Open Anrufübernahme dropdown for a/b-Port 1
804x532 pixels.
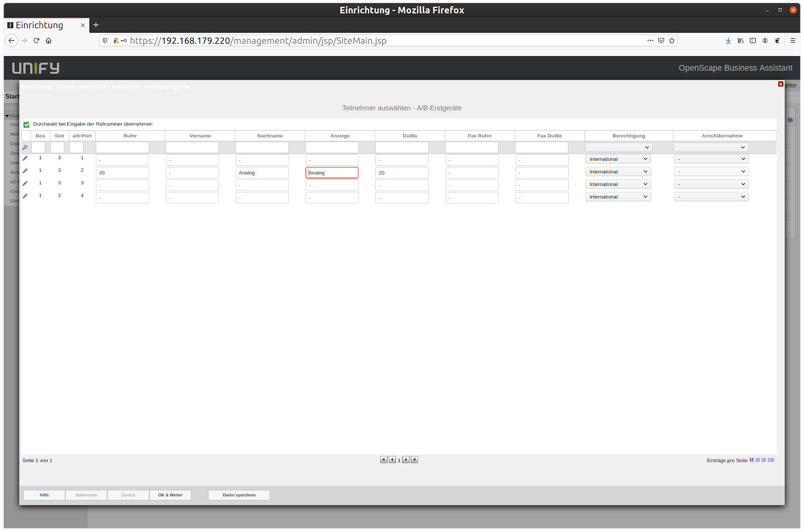pyautogui.click(x=711, y=159)
